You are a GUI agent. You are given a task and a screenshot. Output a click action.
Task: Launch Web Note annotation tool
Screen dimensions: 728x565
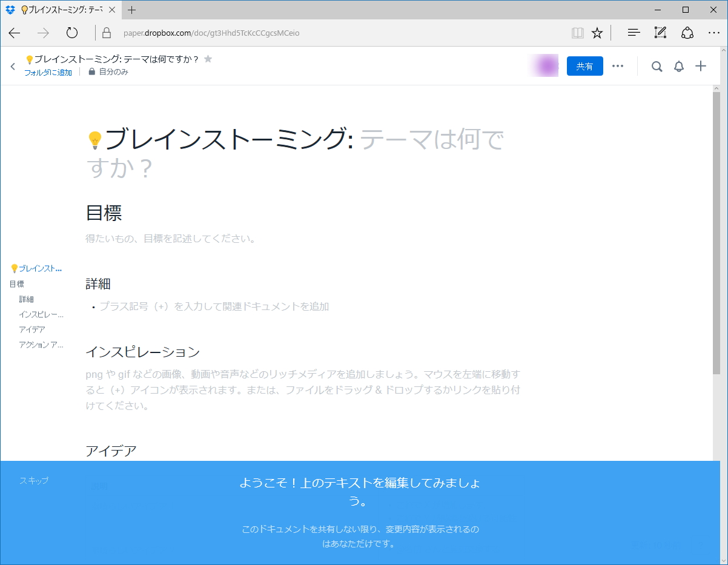(x=660, y=33)
